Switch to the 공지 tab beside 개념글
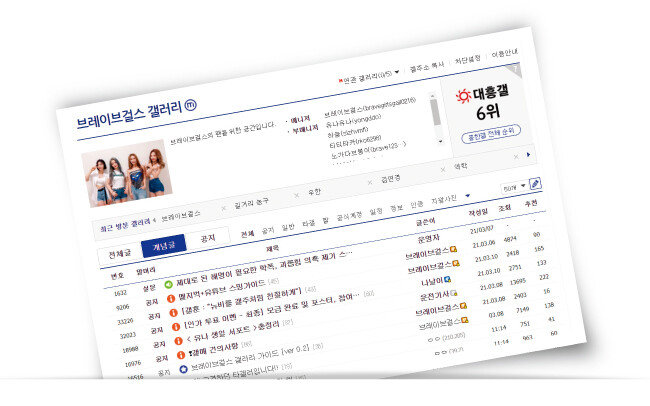Screen dimensions: 650x406 pyautogui.click(x=208, y=238)
